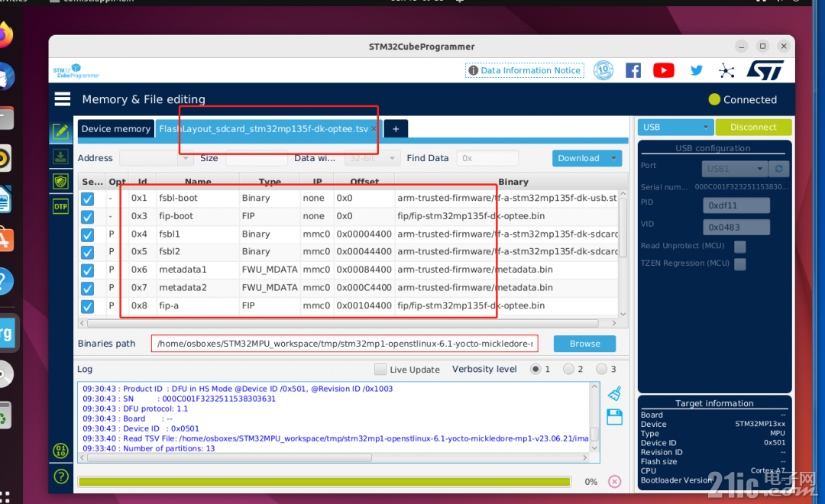The height and width of the screenshot is (504, 825).
Task: Uncheck the fip-boot partition checkbox
Action: tap(87, 217)
